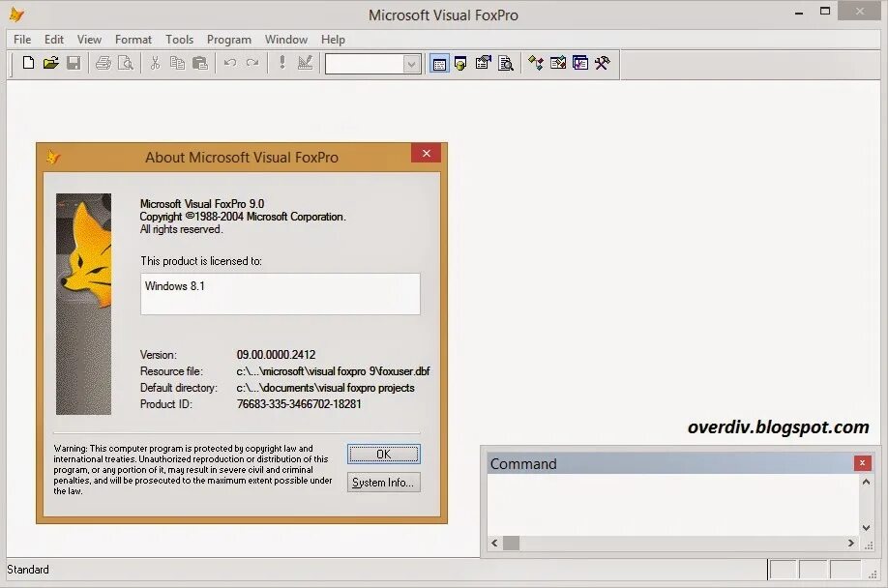Open the Edit menu
Viewport: 888px width, 588px height.
click(x=54, y=40)
